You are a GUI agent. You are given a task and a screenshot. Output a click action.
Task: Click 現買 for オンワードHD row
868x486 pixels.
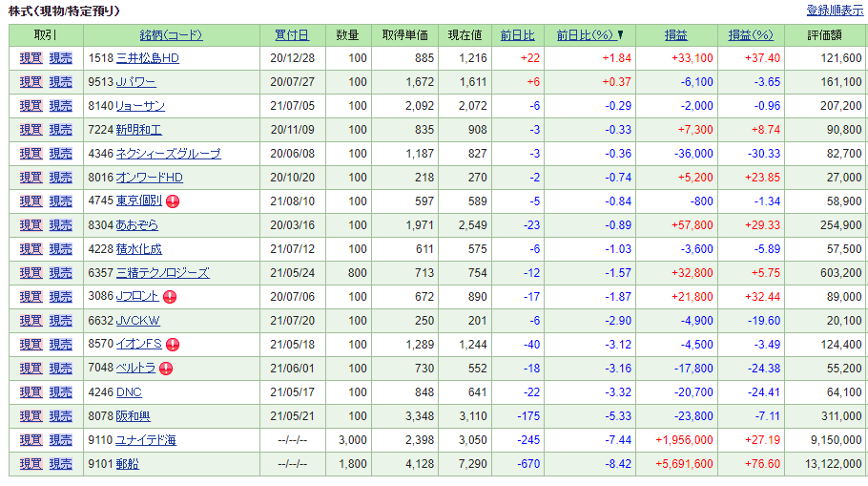31,178
